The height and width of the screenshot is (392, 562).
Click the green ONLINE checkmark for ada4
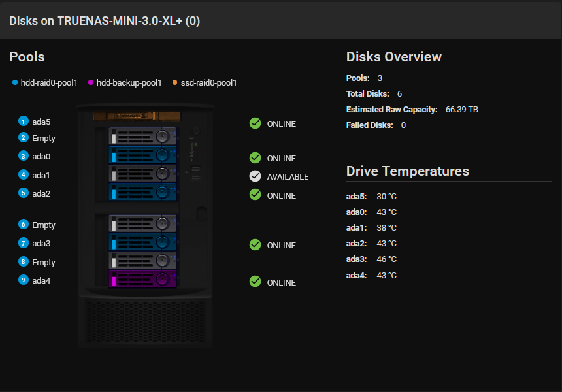[x=256, y=282]
